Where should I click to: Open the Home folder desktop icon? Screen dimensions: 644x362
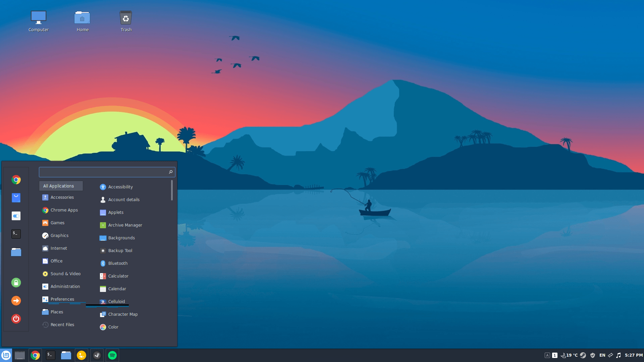click(x=83, y=21)
